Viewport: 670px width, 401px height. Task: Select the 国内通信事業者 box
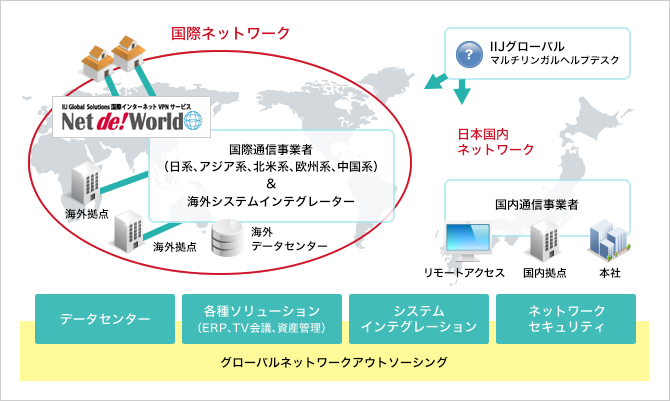pyautogui.click(x=537, y=203)
